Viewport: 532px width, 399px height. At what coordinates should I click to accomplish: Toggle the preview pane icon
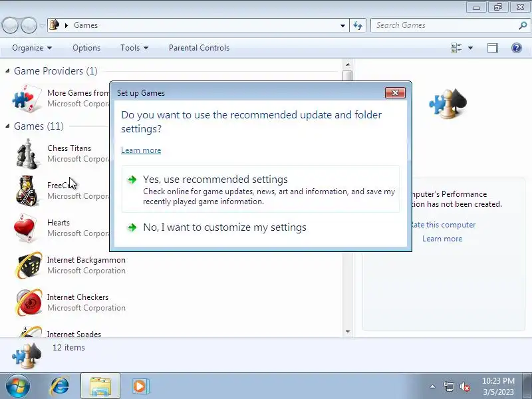493,48
